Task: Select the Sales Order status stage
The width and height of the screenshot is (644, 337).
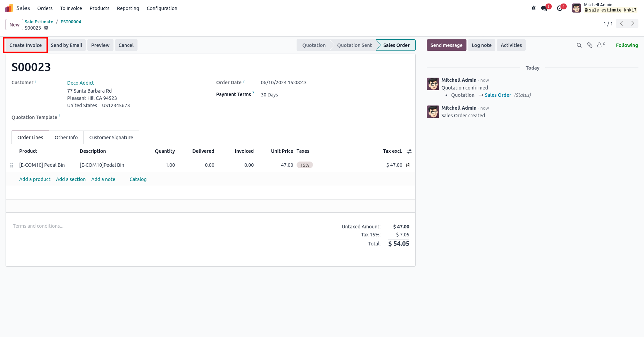Action: pyautogui.click(x=396, y=45)
